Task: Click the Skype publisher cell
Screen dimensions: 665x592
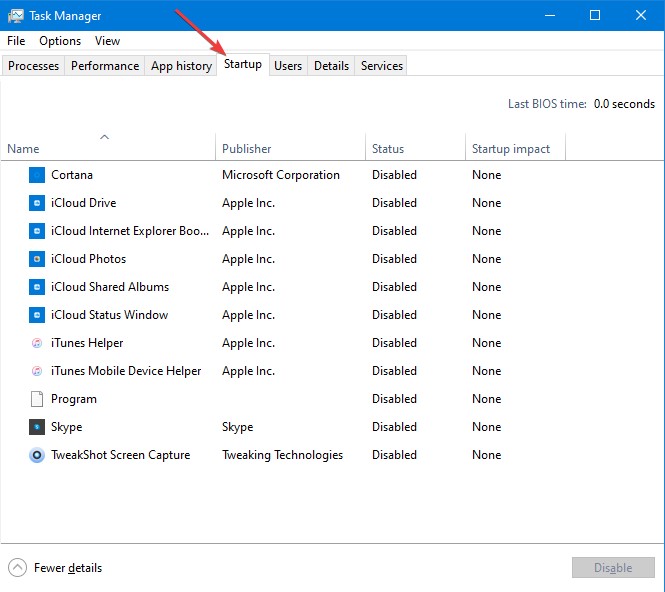Action: (x=238, y=427)
